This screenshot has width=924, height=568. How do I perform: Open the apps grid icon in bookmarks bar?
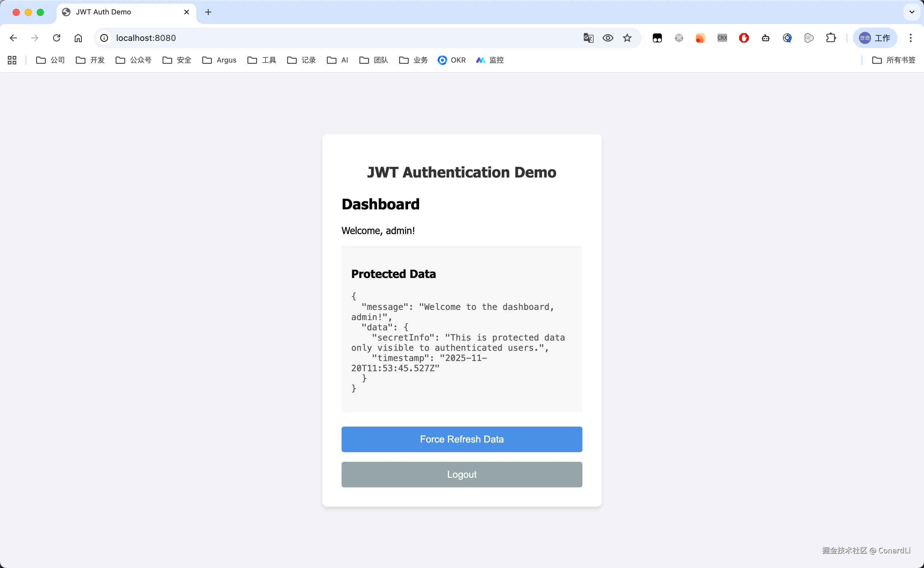coord(12,60)
